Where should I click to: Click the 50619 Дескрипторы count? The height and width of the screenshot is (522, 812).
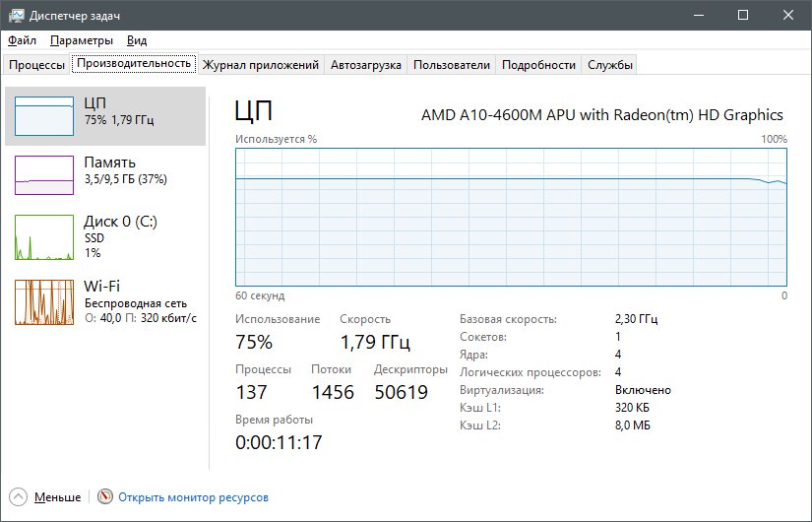tap(402, 392)
